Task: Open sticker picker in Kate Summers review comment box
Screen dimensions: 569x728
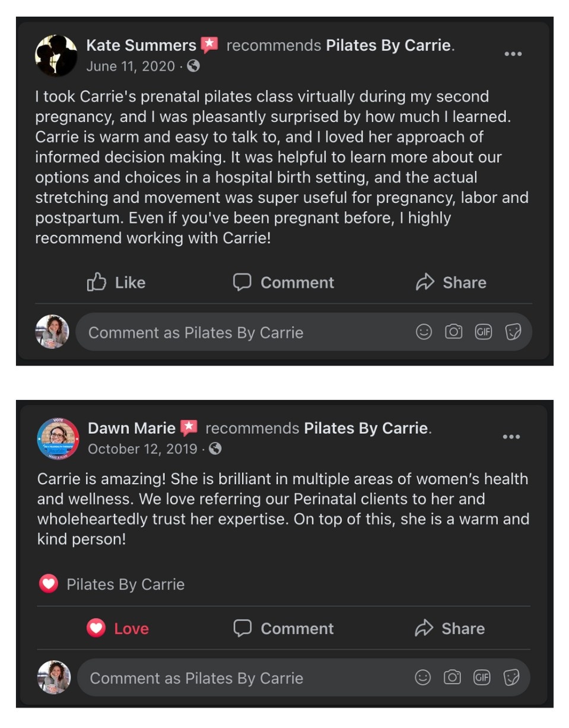Action: [513, 332]
